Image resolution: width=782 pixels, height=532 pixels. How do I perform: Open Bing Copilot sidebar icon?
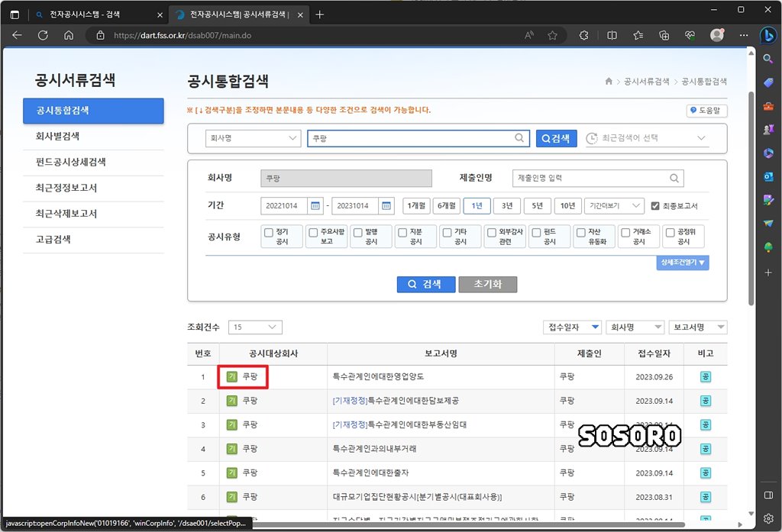click(x=768, y=35)
